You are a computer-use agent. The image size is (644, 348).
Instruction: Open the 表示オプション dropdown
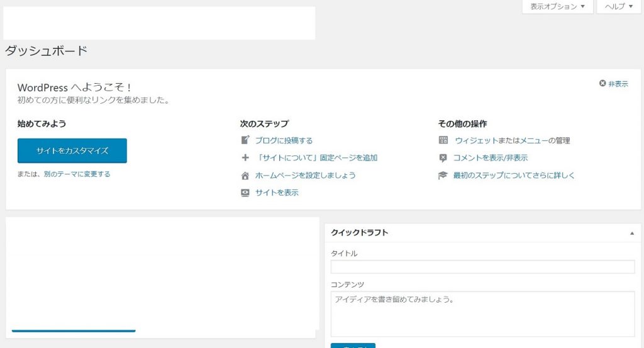click(557, 6)
